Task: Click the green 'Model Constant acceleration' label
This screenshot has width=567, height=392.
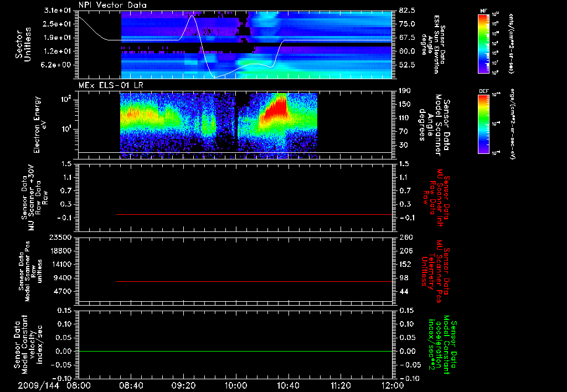Action: 442,344
